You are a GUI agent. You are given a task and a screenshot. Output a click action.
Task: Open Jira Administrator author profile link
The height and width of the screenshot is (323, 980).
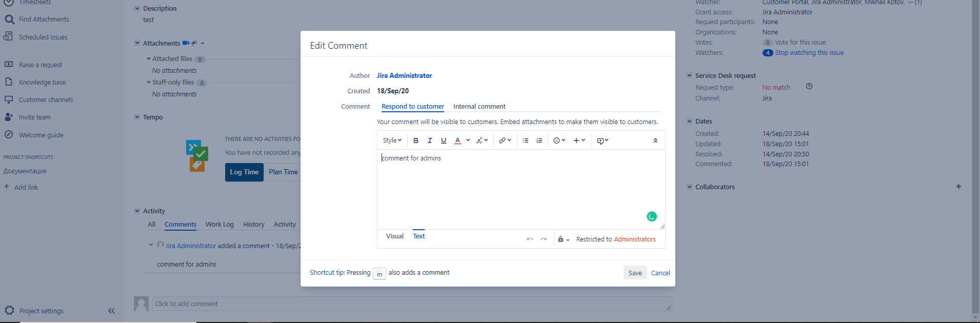[x=405, y=75]
